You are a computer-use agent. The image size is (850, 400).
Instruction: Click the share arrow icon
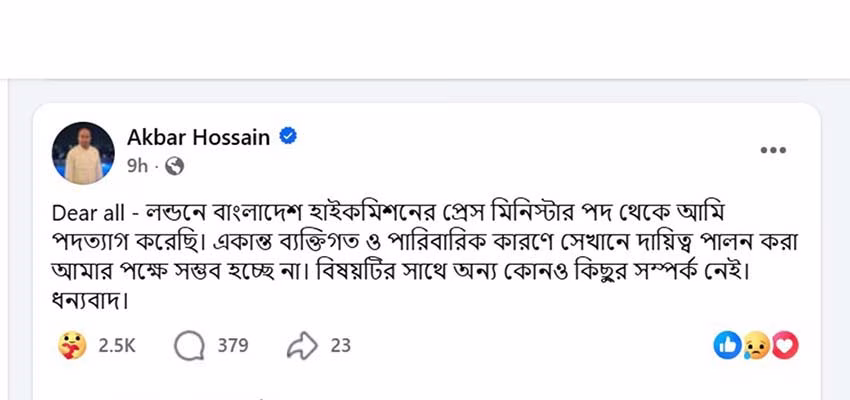[x=301, y=346]
